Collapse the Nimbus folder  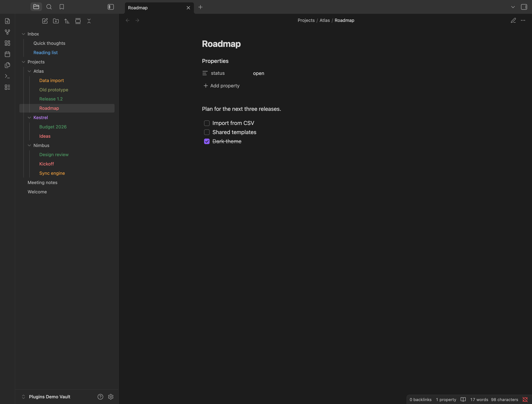(29, 145)
